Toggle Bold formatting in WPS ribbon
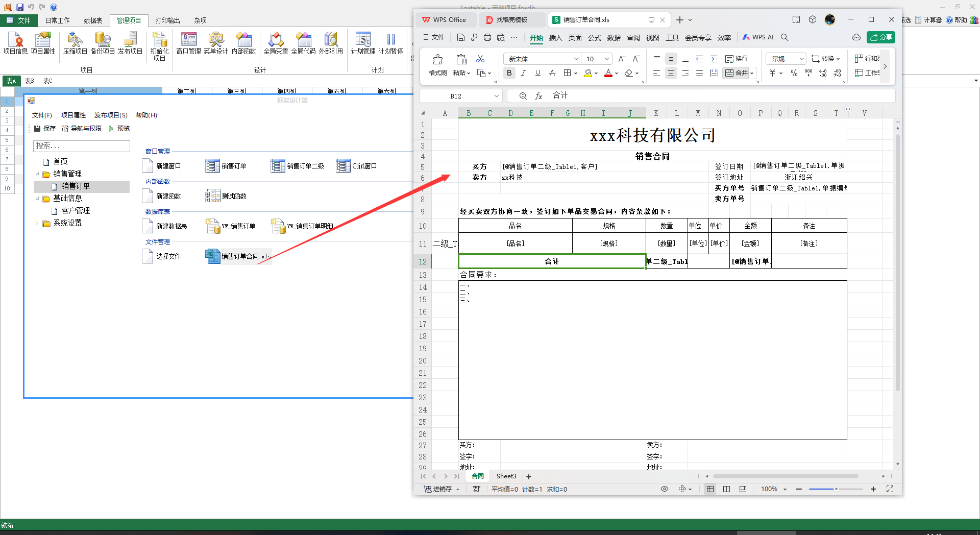 pyautogui.click(x=509, y=73)
